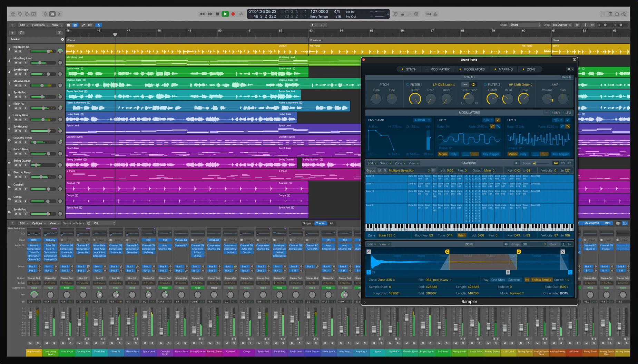Click the LFO 2 Key Trigger button
The image size is (638, 364).
[491, 154]
